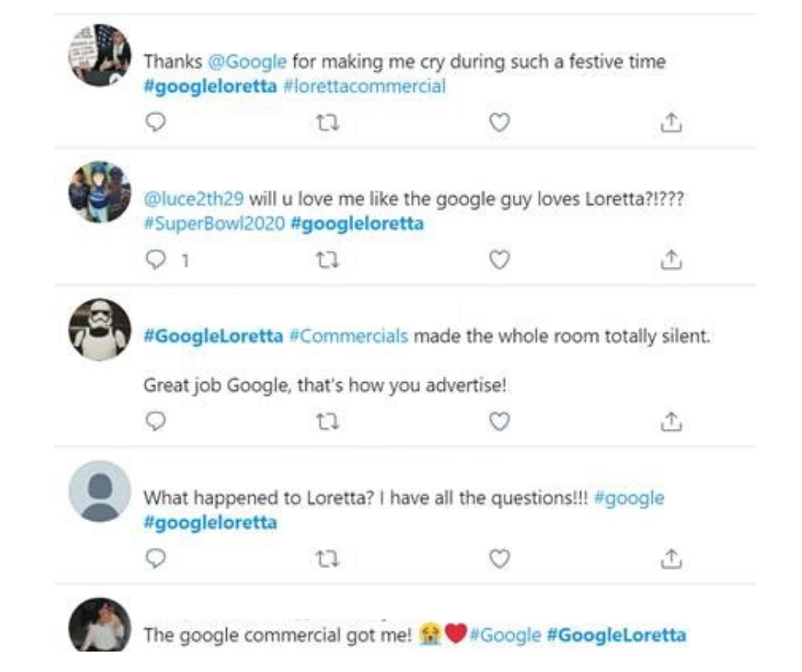Like the tweet thanking @Google

click(499, 124)
